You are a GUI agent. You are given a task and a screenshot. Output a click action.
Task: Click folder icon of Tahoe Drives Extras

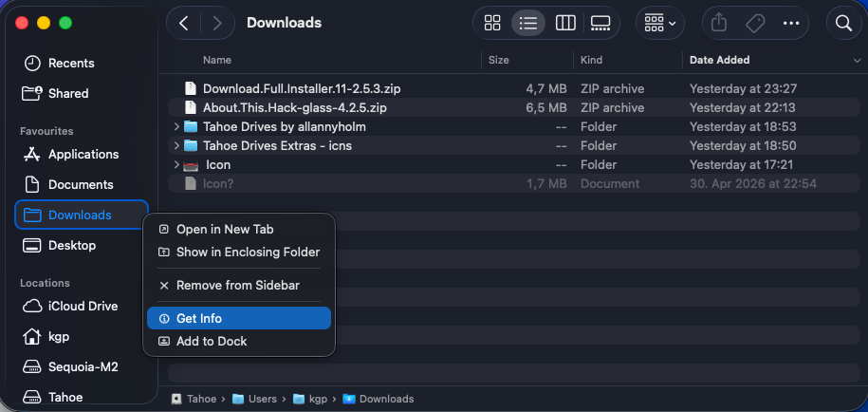click(191, 145)
